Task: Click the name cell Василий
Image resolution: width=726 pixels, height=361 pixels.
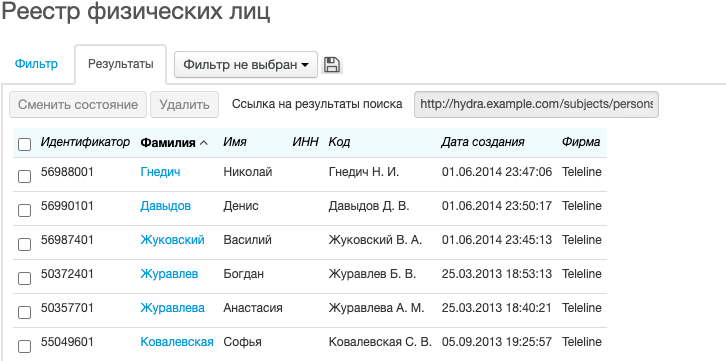Action: [247, 240]
